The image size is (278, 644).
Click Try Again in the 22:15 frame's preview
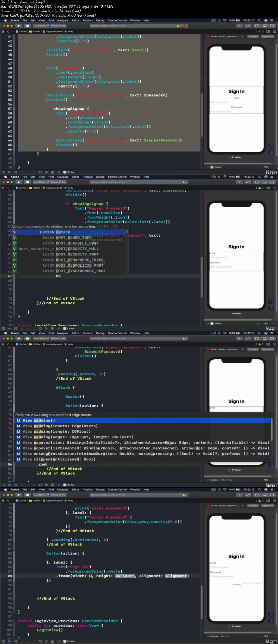pyautogui.click(x=253, y=349)
